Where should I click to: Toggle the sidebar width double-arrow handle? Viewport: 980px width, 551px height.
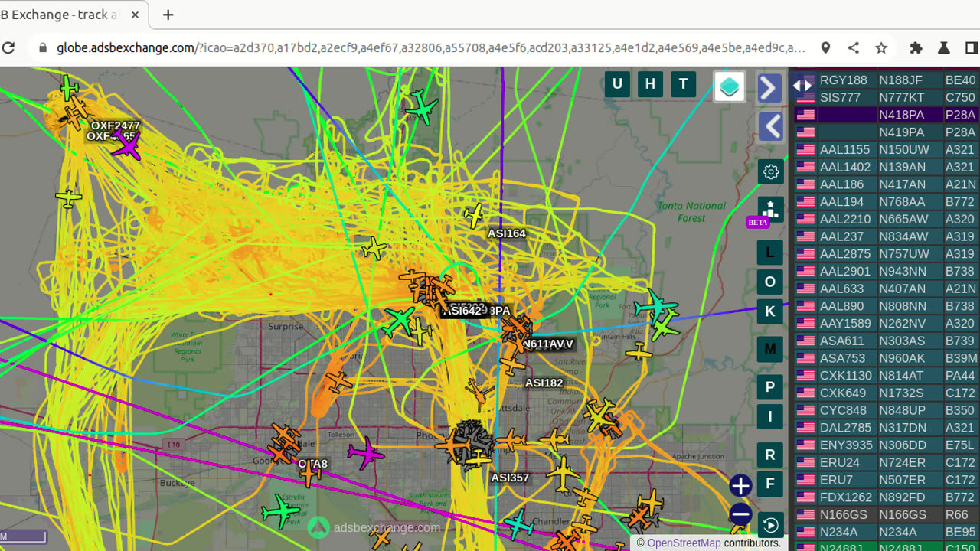click(802, 86)
